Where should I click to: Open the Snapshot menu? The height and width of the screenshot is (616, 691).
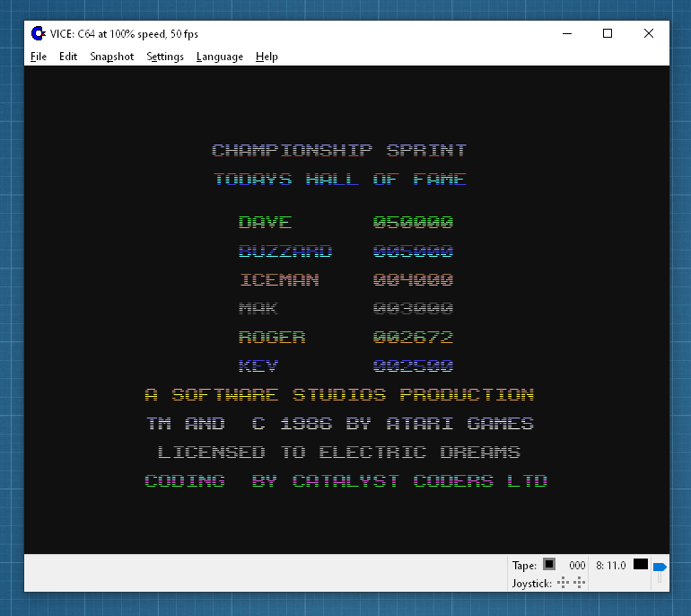point(111,57)
